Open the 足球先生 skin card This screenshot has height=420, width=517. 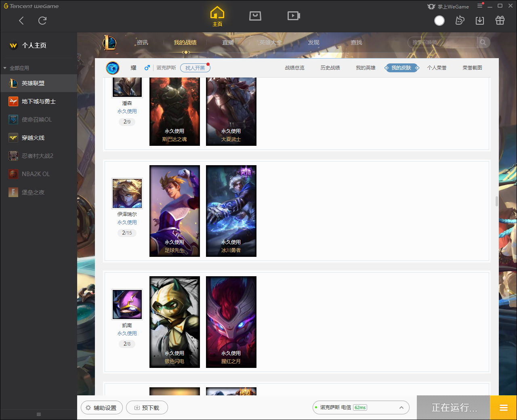(x=174, y=211)
